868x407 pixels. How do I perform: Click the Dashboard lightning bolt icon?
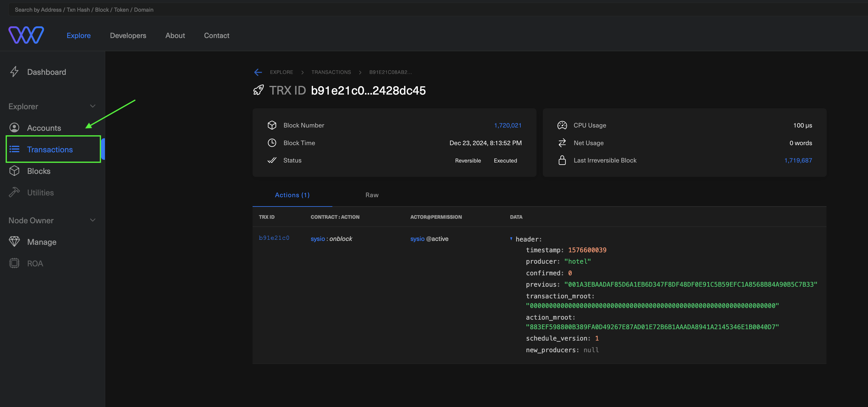[14, 72]
